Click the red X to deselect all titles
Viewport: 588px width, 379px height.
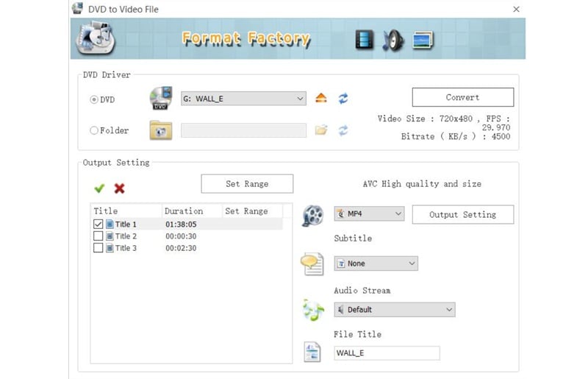pyautogui.click(x=120, y=188)
